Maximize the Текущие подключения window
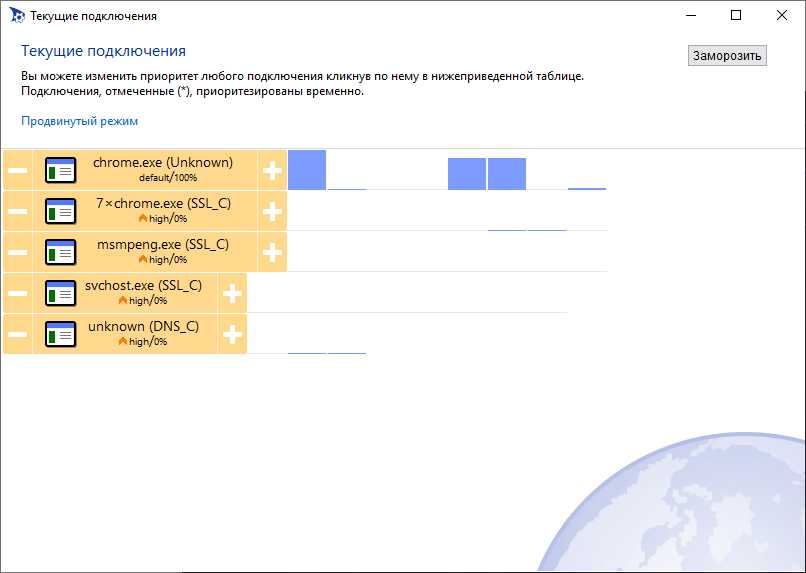This screenshot has width=806, height=573. [736, 15]
